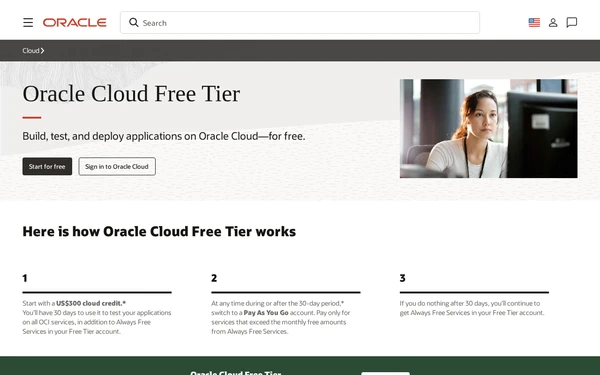Click the 'Build, test, and deploy applications' tagline
This screenshot has width=600, height=375.
[164, 136]
